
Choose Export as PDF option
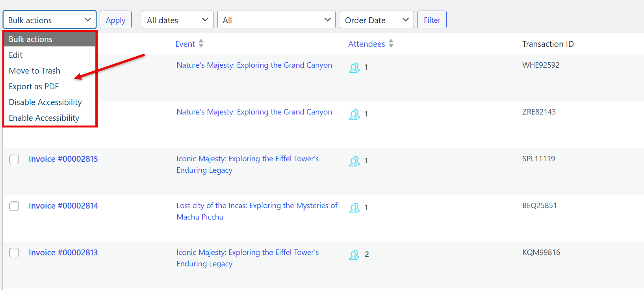coord(34,87)
